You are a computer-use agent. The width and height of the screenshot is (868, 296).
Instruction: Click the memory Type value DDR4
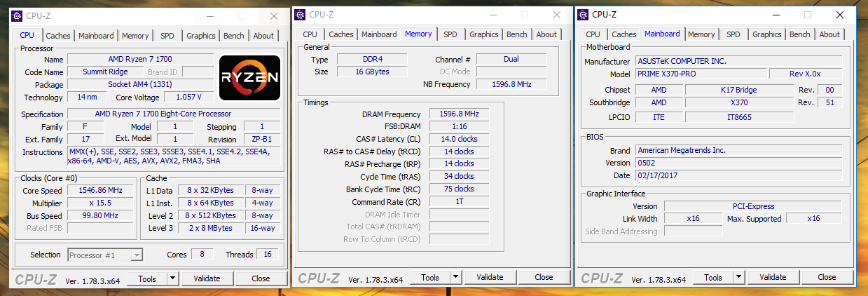coord(373,60)
